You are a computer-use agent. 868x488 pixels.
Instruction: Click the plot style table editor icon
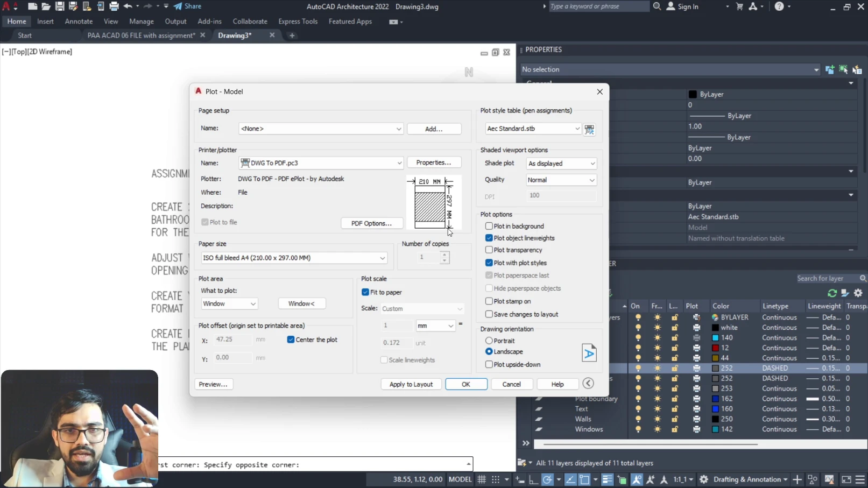(589, 129)
